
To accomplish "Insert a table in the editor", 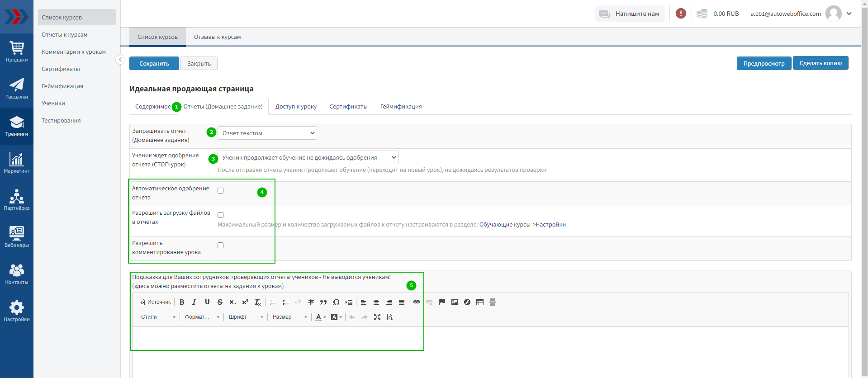I will tap(480, 302).
